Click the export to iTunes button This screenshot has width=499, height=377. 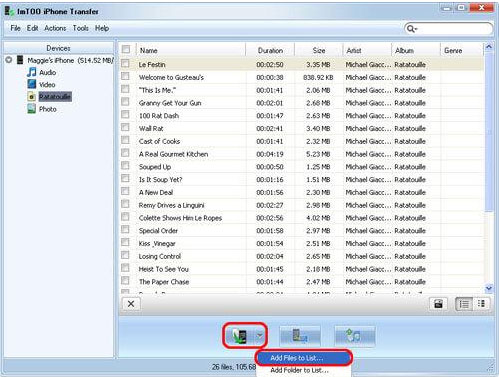[x=354, y=336]
